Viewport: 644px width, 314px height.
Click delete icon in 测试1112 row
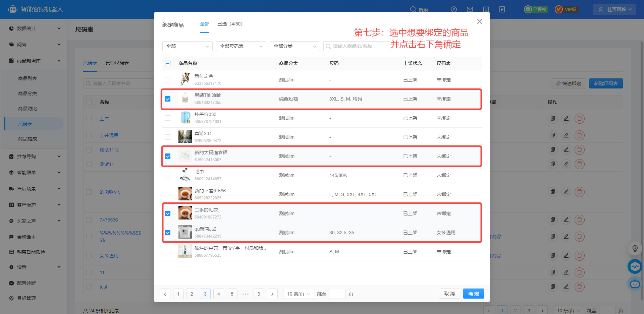point(580,149)
